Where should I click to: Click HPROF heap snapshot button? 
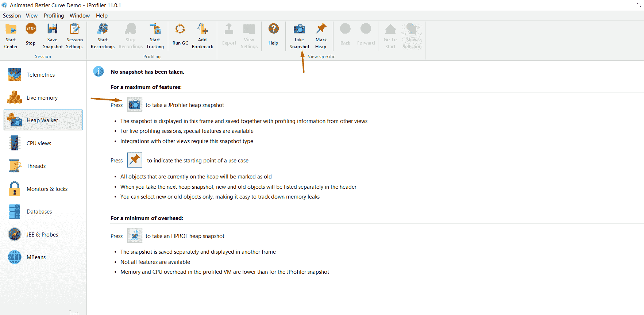(x=135, y=235)
